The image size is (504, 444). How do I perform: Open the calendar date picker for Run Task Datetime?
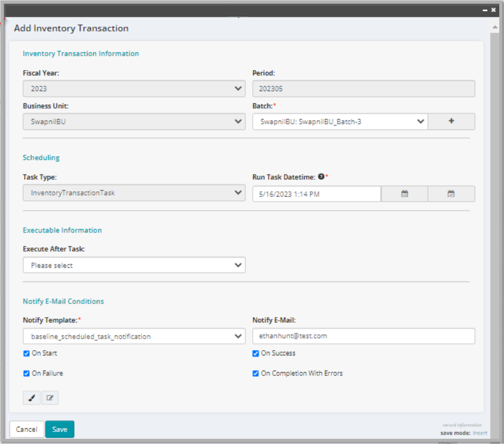click(404, 193)
